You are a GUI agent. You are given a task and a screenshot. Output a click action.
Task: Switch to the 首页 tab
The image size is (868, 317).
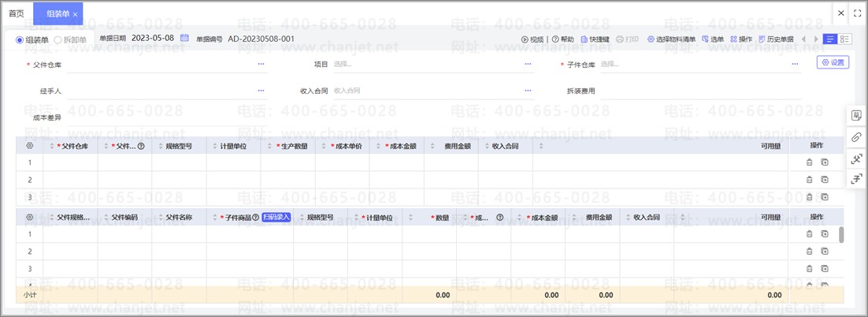(17, 13)
